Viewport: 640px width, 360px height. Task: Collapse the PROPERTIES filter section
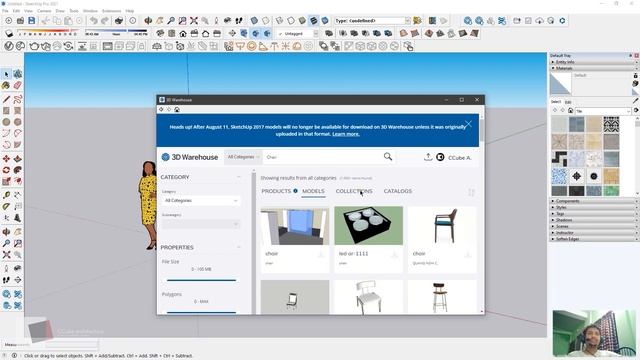(239, 247)
